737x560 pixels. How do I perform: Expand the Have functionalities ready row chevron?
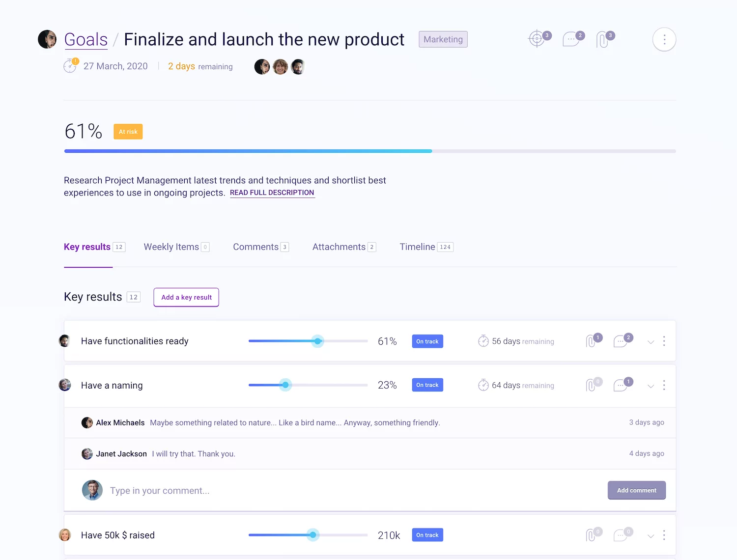tap(651, 342)
